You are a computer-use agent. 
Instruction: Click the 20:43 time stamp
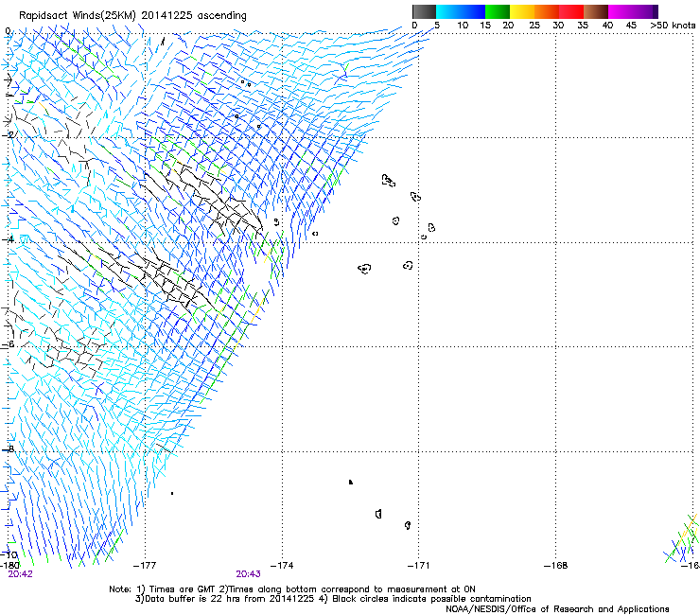pos(248,574)
